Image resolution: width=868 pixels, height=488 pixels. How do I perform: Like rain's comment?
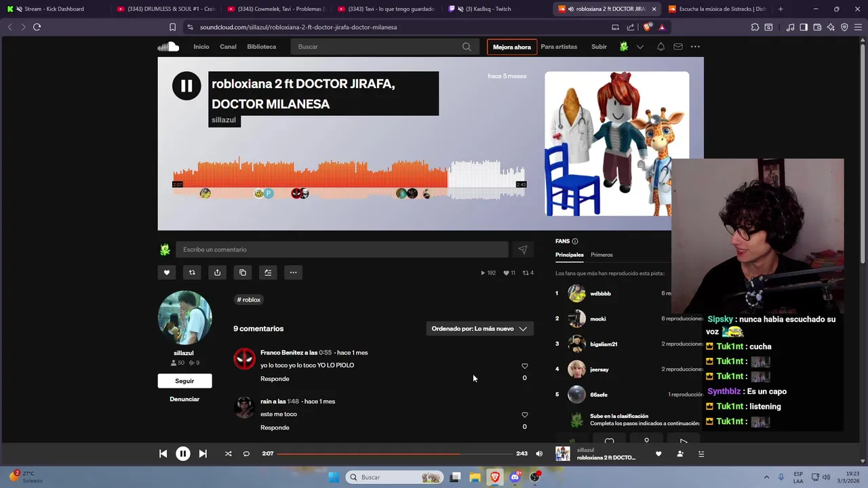click(x=524, y=415)
